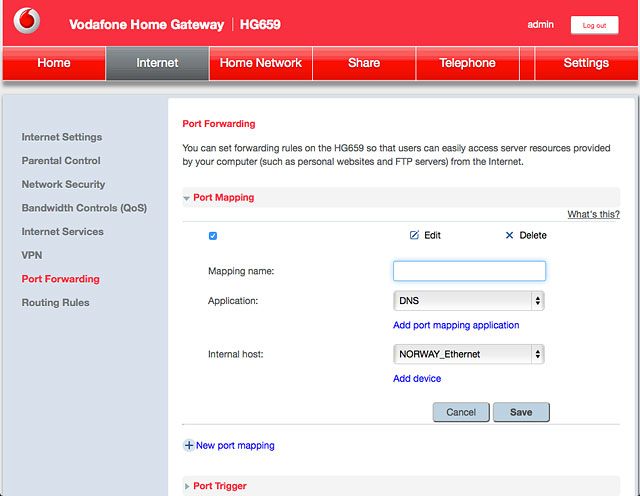640x496 pixels.
Task: Click the Vodafone Home Gateway title
Action: [147, 24]
